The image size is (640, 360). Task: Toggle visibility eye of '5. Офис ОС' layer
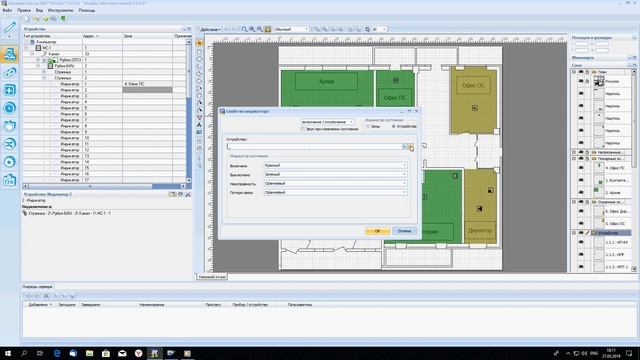[x=581, y=223]
